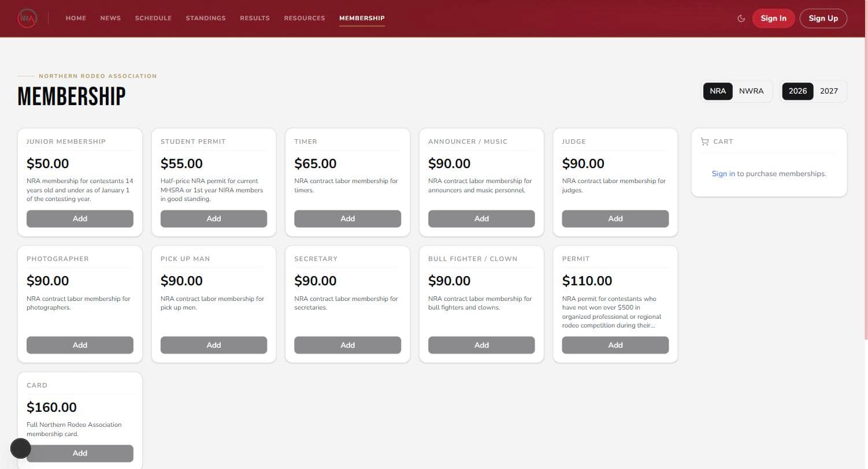Add the $160.00 Card membership
This screenshot has width=868, height=469.
click(x=80, y=453)
